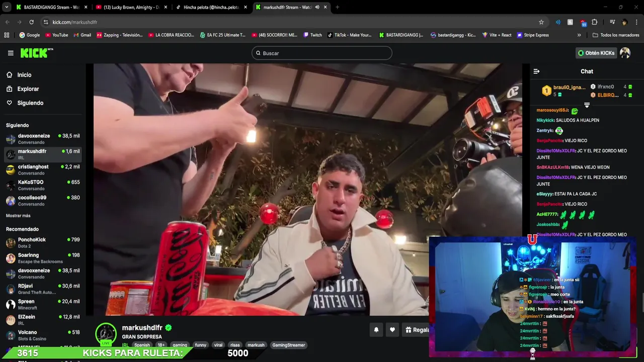The width and height of the screenshot is (644, 362).
Task: Open cristianghost channel in sidebar
Action: (43, 169)
